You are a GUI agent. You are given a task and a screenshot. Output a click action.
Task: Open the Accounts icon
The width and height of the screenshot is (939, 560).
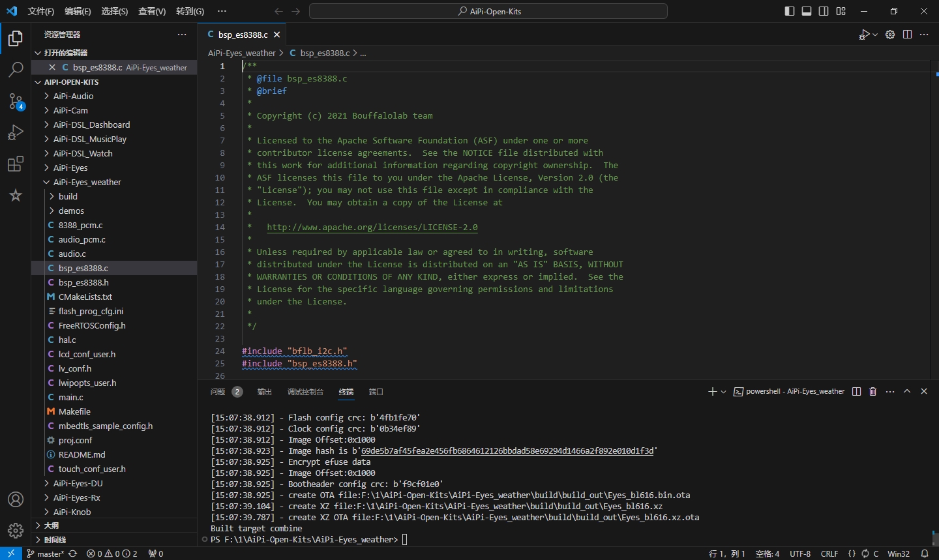pyautogui.click(x=16, y=499)
